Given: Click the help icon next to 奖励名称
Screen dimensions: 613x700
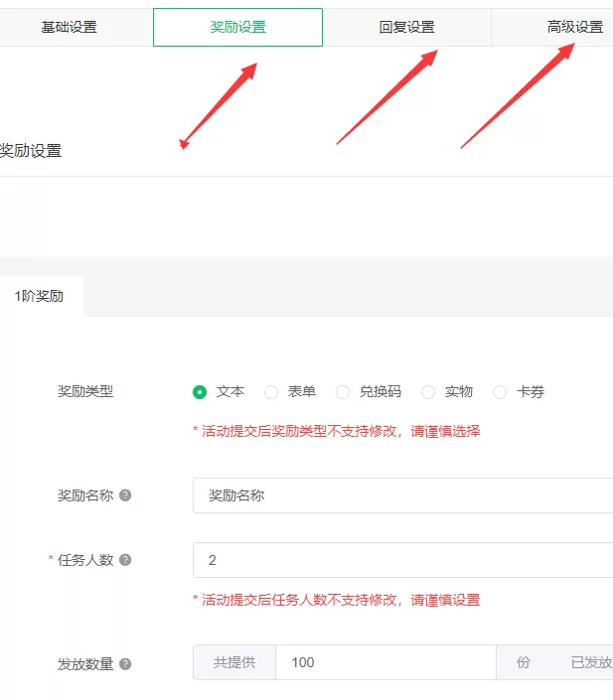Looking at the screenshot, I should [x=125, y=495].
